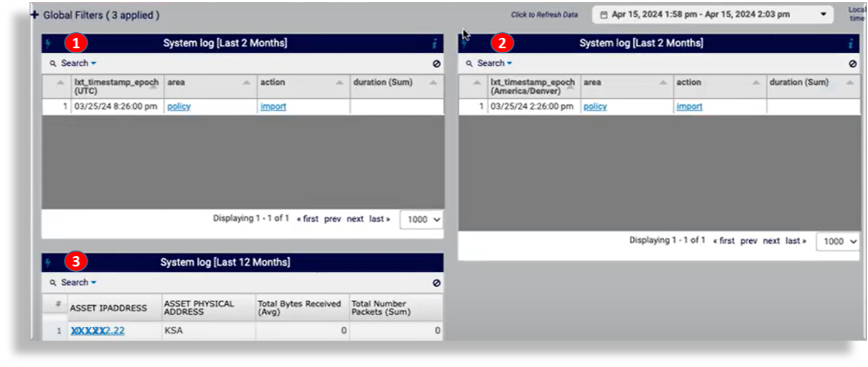Open the asset IP address link ending 2.22
This screenshot has height=367, width=868.
97,331
